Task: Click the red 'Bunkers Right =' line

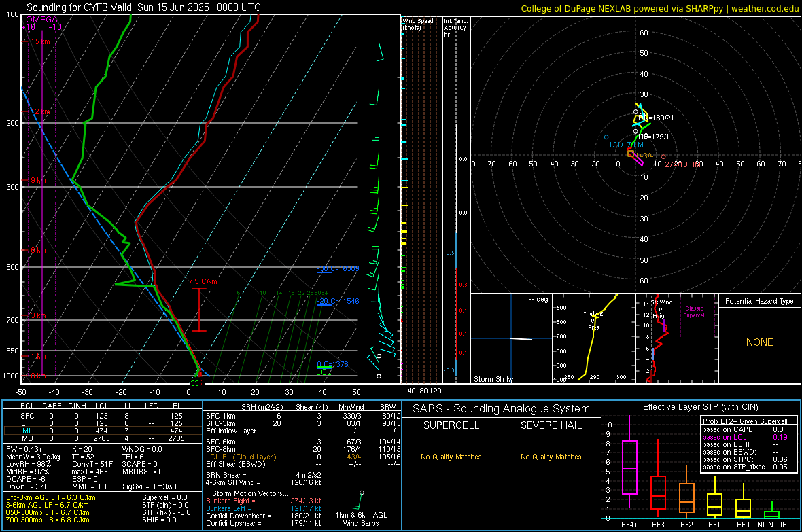Action: tap(264, 501)
